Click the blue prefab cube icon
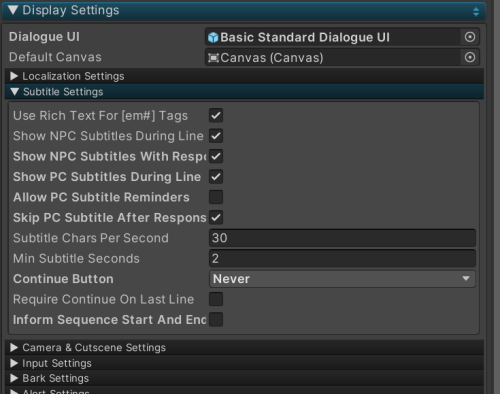The image size is (500, 394). click(213, 37)
